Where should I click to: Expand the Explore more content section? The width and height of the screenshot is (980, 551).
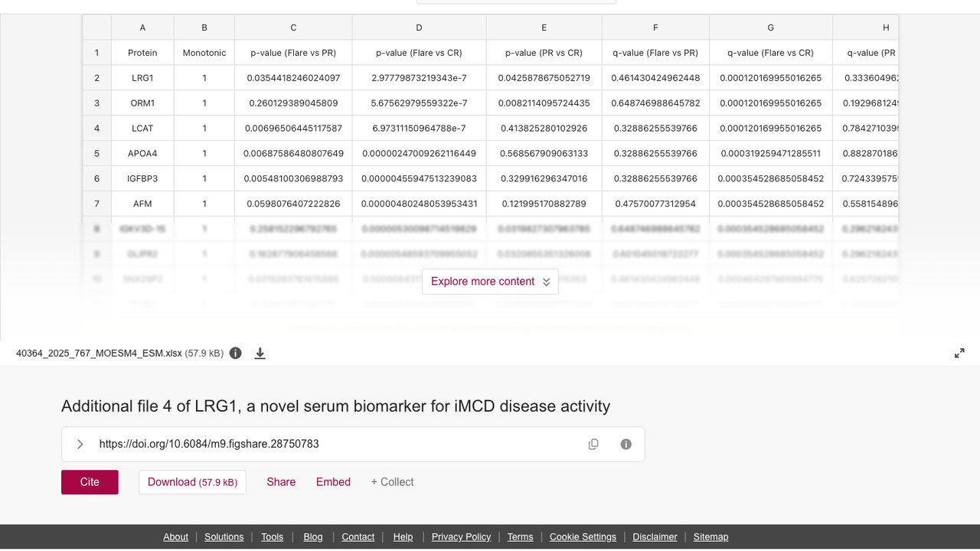tap(490, 282)
